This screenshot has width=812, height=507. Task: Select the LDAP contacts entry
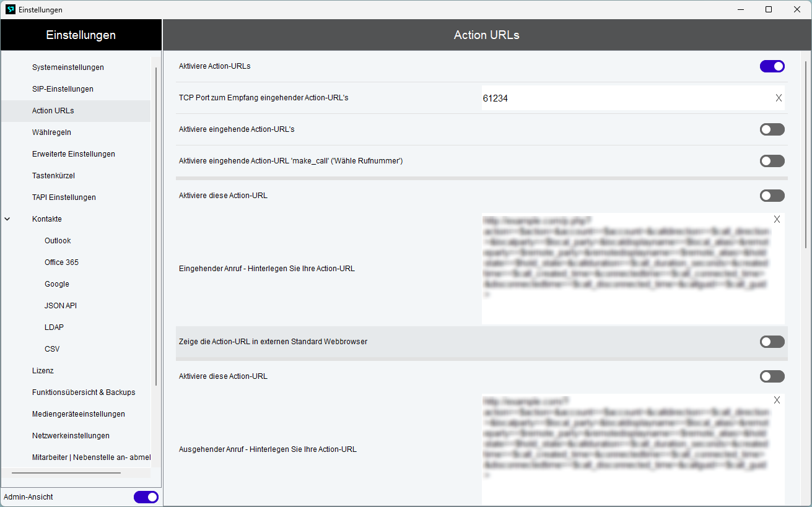[54, 327]
